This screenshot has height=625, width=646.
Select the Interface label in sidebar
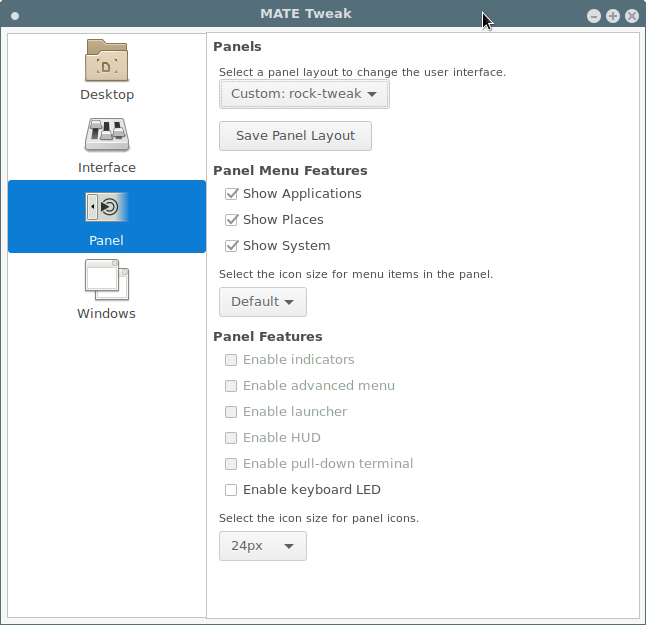(106, 168)
